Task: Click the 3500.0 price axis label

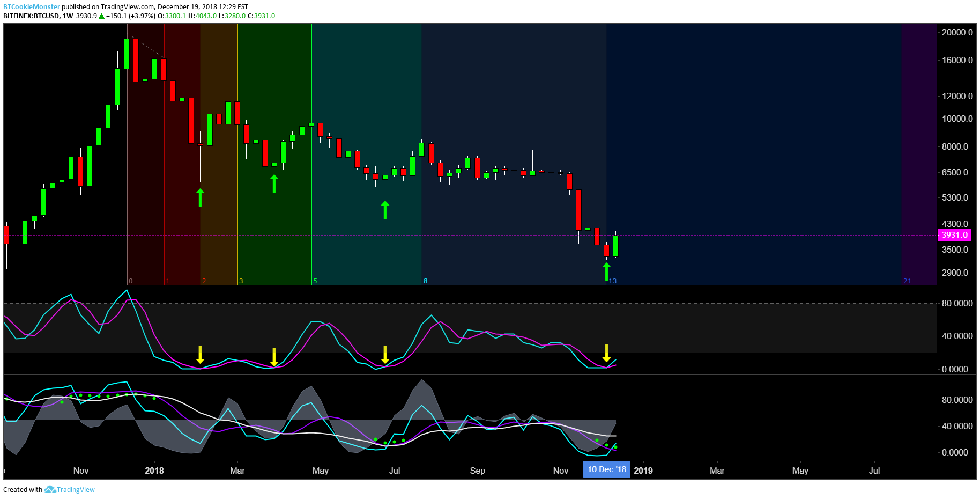Action: click(955, 249)
